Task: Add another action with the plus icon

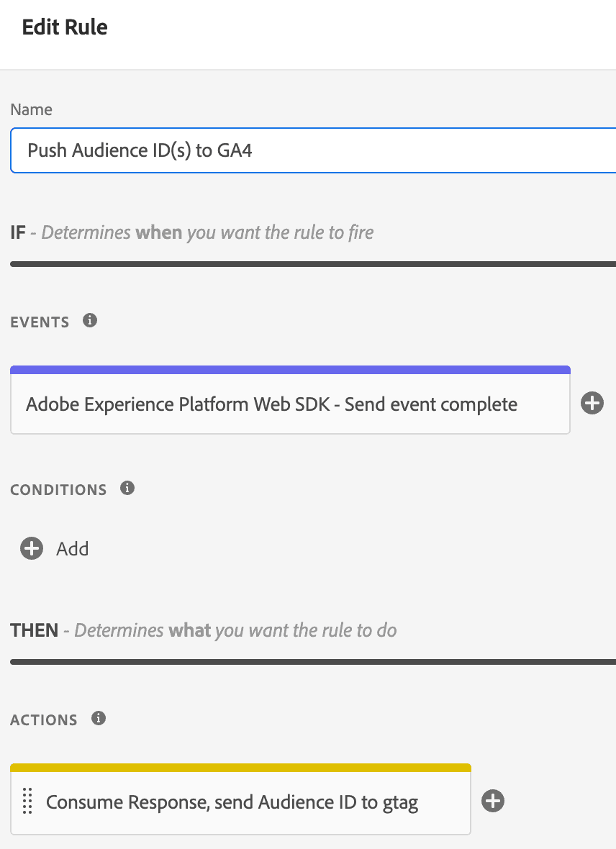Action: 493,802
